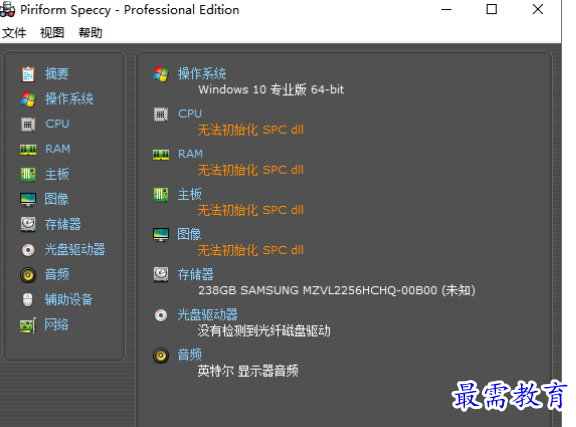Click the 光盘驱动器 disc icon in sidebar
The width and height of the screenshot is (576, 427).
click(28, 250)
